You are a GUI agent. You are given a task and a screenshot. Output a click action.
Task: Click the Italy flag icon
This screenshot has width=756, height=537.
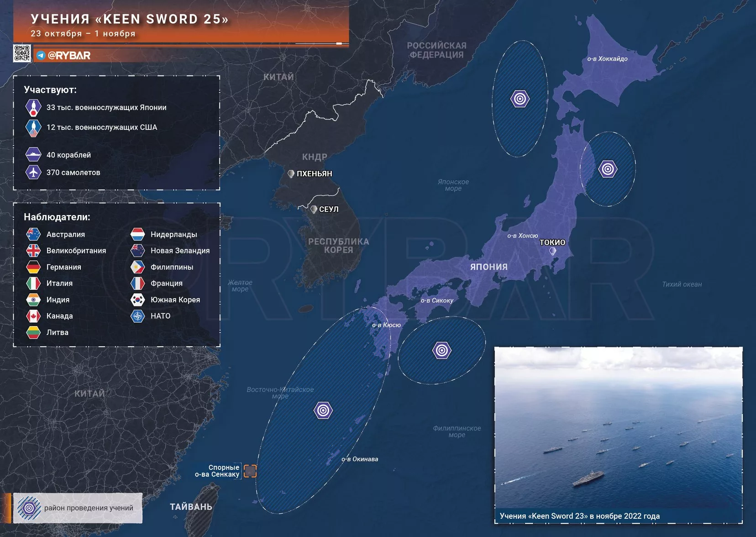33,284
